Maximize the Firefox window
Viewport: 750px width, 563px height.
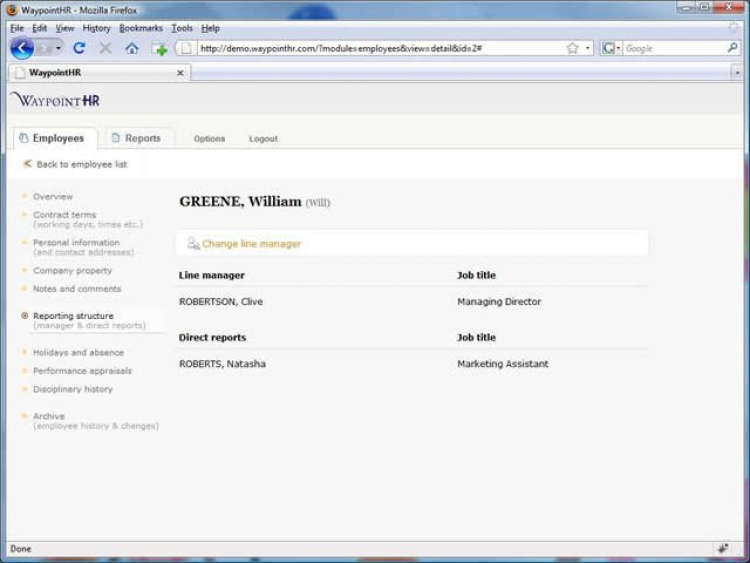pos(704,7)
